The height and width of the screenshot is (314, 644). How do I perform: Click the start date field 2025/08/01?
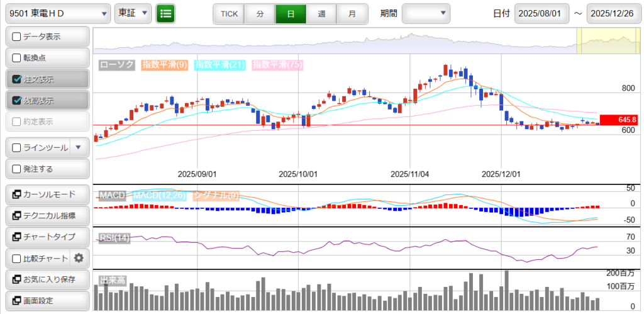coord(541,13)
